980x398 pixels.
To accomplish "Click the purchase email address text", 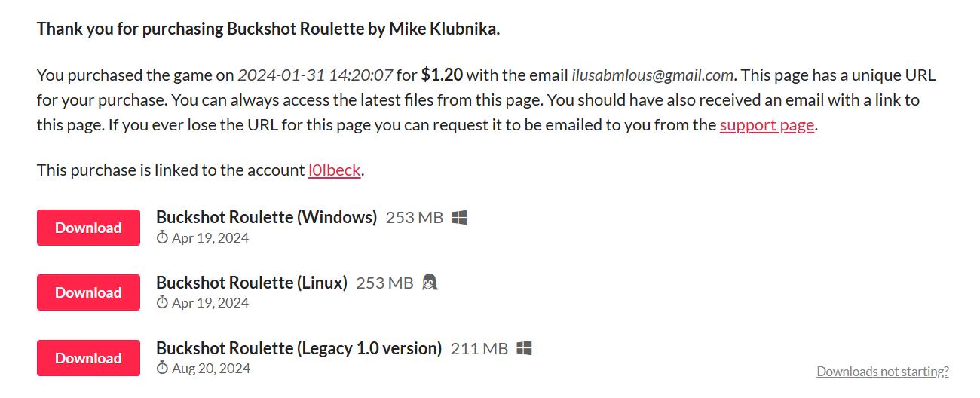I will click(x=653, y=75).
